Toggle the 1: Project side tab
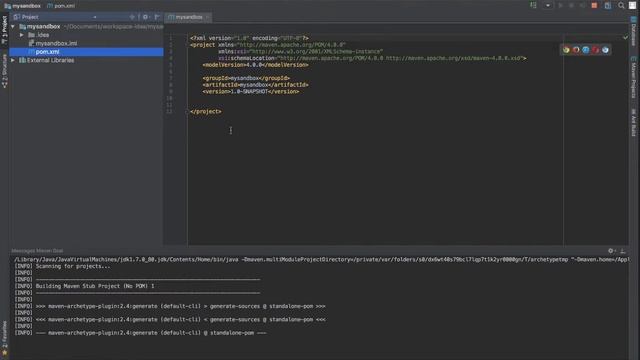Screen dimensions: 640x360 pos(4,30)
